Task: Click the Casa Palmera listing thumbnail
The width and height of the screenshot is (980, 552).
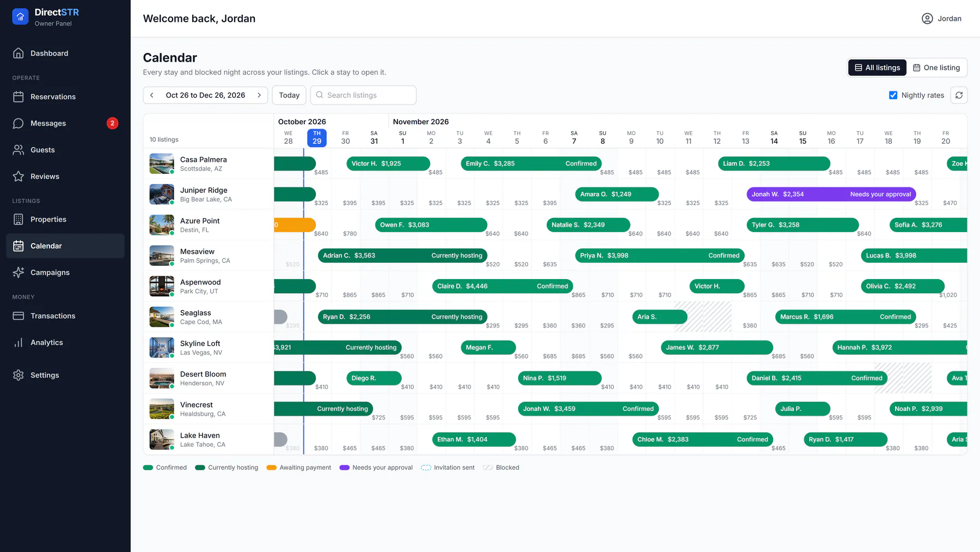Action: 162,164
